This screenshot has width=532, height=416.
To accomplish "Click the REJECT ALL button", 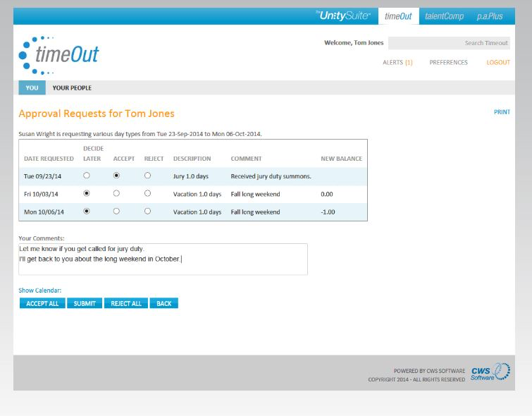I will [126, 303].
